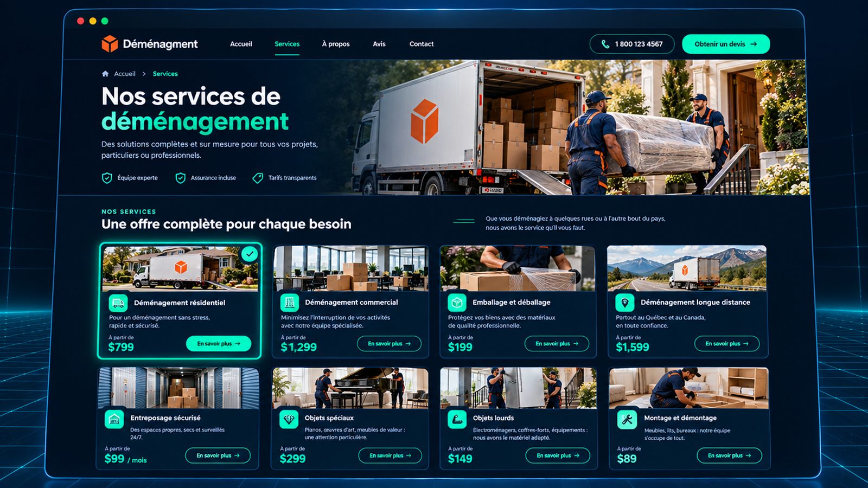Screen dimensions: 868x488
Task: Click the tag icon next to Tarifs transparents
Action: click(258, 178)
